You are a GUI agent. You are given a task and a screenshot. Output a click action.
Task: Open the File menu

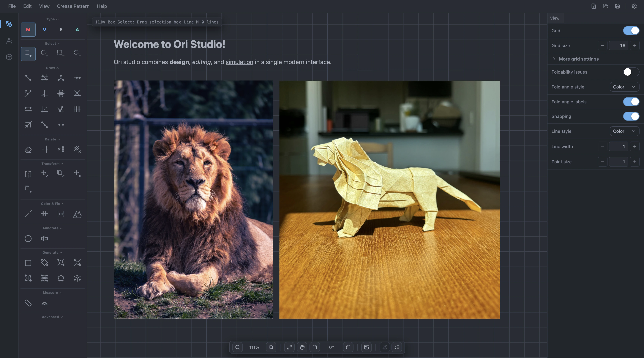(x=12, y=6)
